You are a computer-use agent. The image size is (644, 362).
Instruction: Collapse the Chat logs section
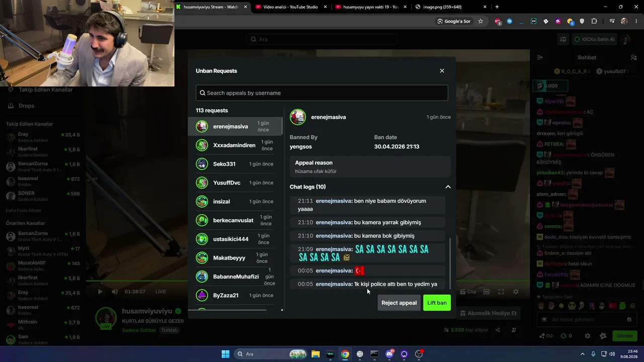pos(448,187)
